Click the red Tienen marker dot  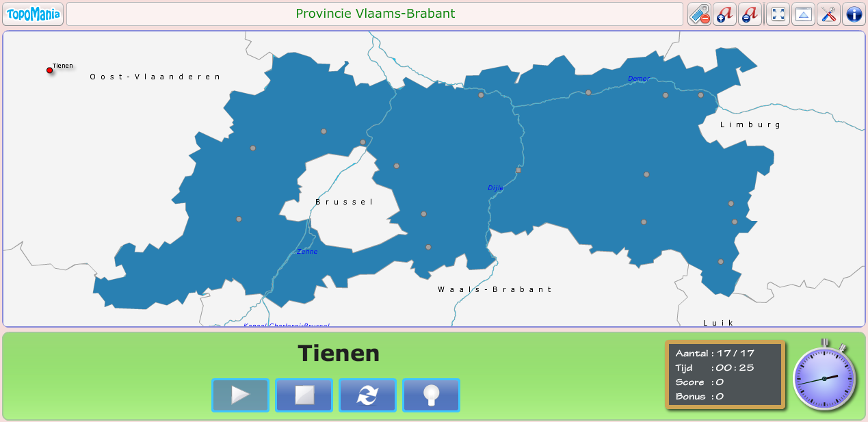[x=49, y=70]
